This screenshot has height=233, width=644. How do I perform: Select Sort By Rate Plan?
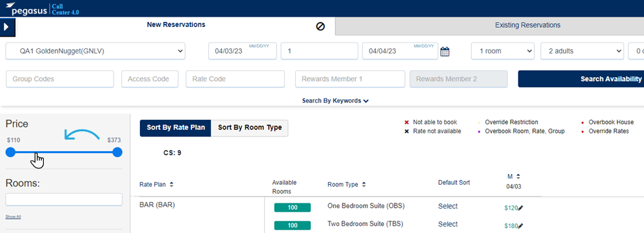point(175,128)
